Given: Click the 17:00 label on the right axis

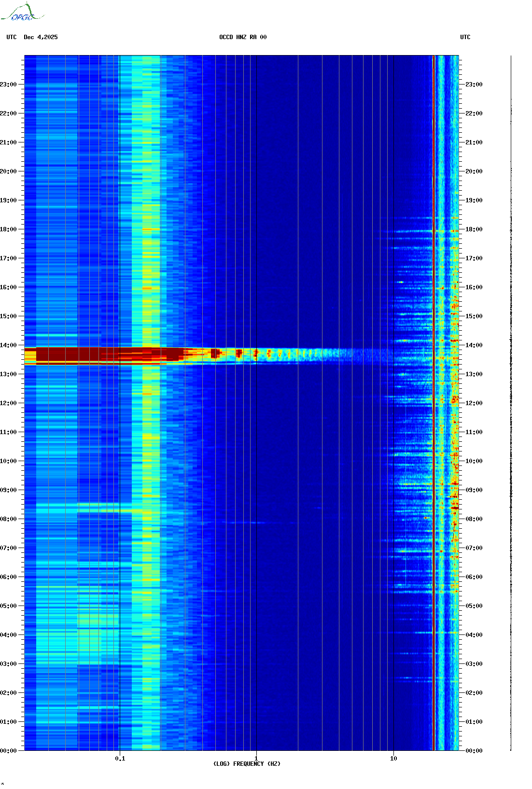Looking at the screenshot, I should (474, 258).
